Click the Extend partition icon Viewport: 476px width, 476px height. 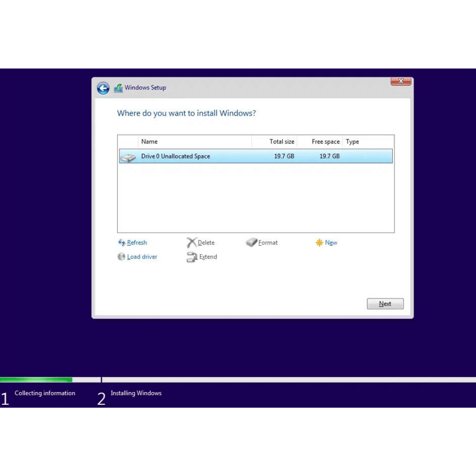(x=191, y=258)
